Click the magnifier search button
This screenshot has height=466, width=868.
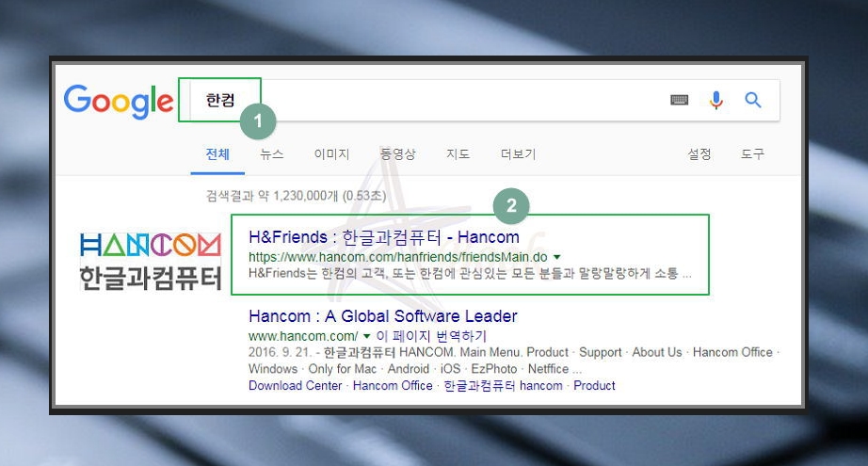coord(753,100)
